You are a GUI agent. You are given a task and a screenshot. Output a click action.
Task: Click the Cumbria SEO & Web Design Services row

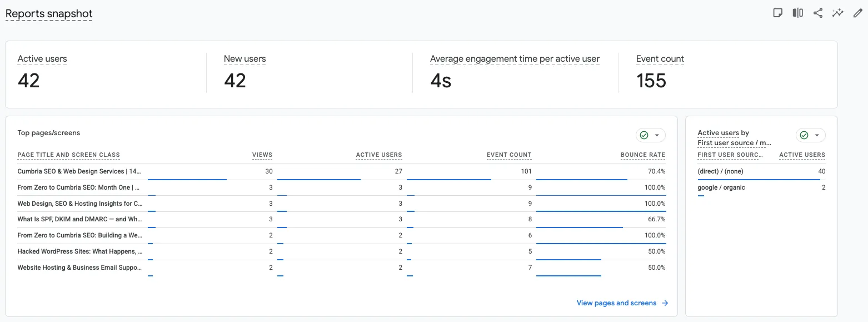(342, 171)
